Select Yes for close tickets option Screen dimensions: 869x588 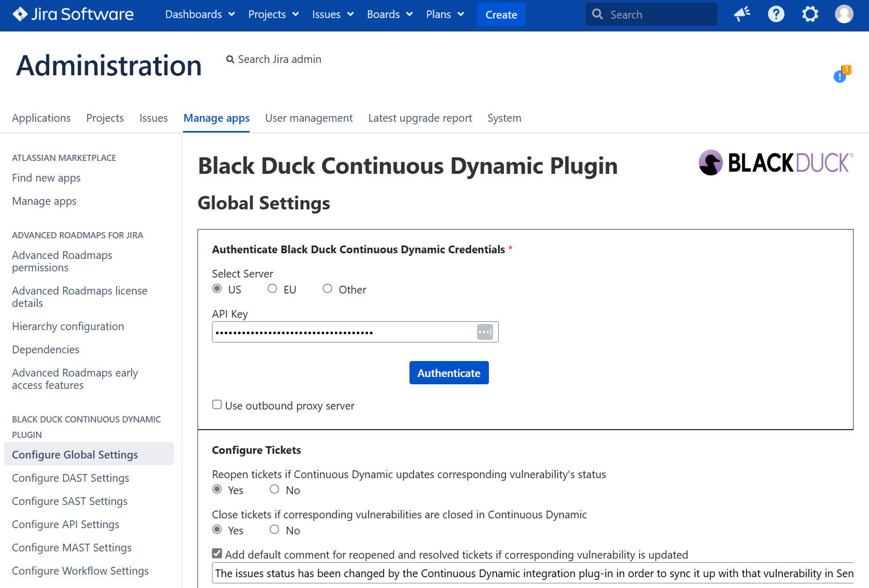click(217, 529)
